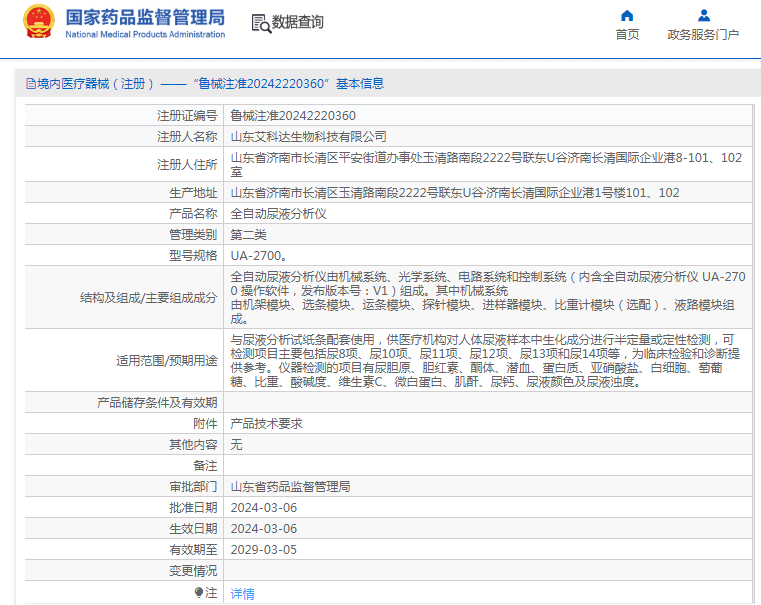The width and height of the screenshot is (761, 605).
Task: Select 第二类 management category value
Action: click(248, 235)
